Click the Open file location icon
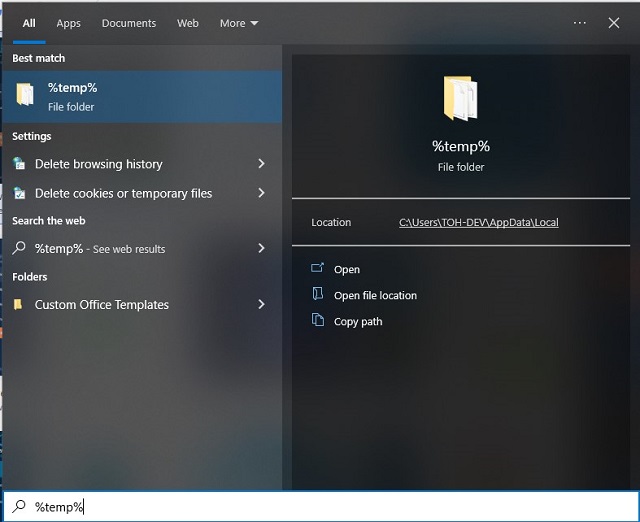 [x=318, y=294]
